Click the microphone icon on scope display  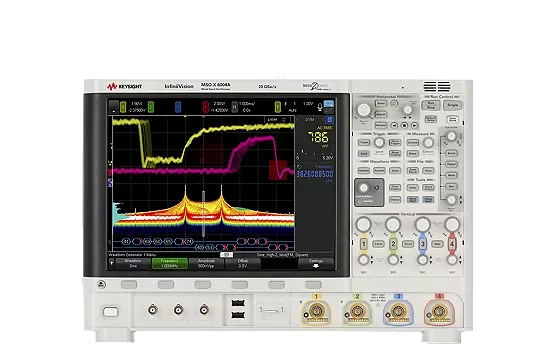[320, 106]
